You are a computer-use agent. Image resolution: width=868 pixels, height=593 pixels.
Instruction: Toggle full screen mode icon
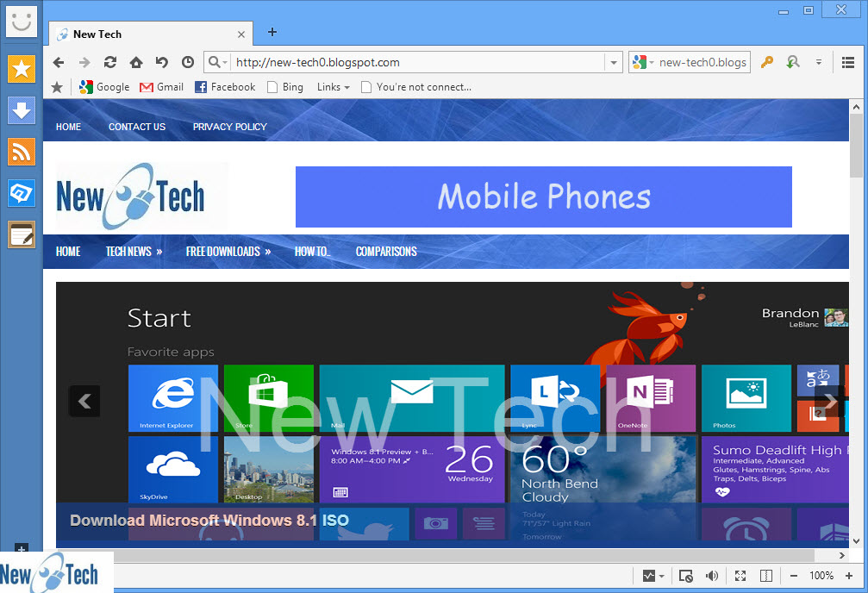coord(740,576)
